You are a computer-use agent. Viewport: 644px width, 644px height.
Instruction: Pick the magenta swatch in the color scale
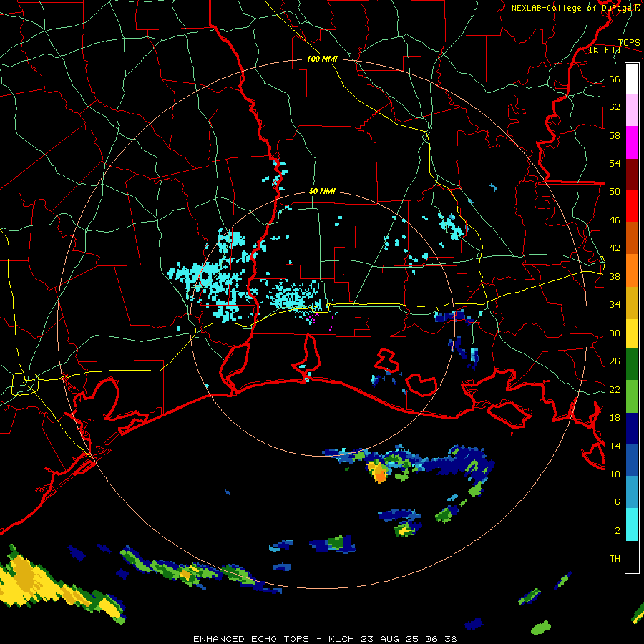coord(632,142)
